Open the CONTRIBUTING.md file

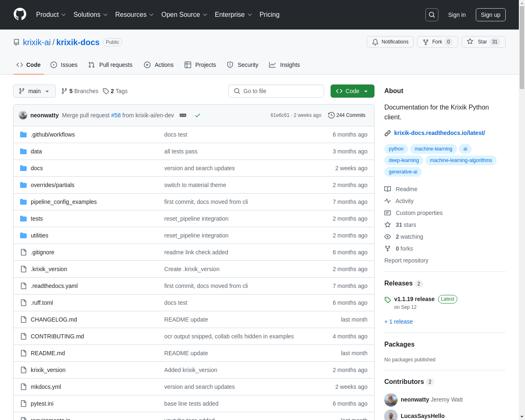(x=57, y=336)
